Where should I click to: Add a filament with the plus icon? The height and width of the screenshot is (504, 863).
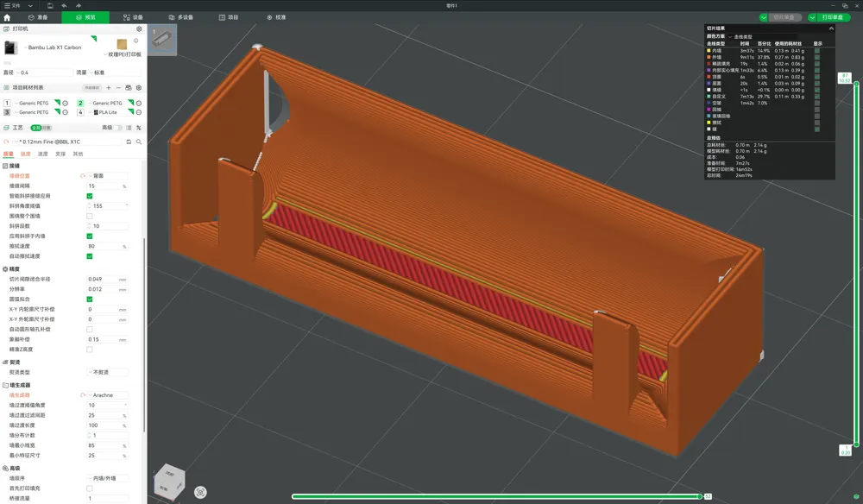[x=109, y=87]
